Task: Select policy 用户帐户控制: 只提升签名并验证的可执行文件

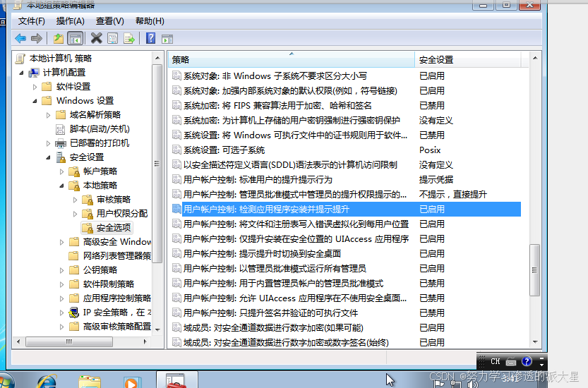Action: tap(270, 313)
